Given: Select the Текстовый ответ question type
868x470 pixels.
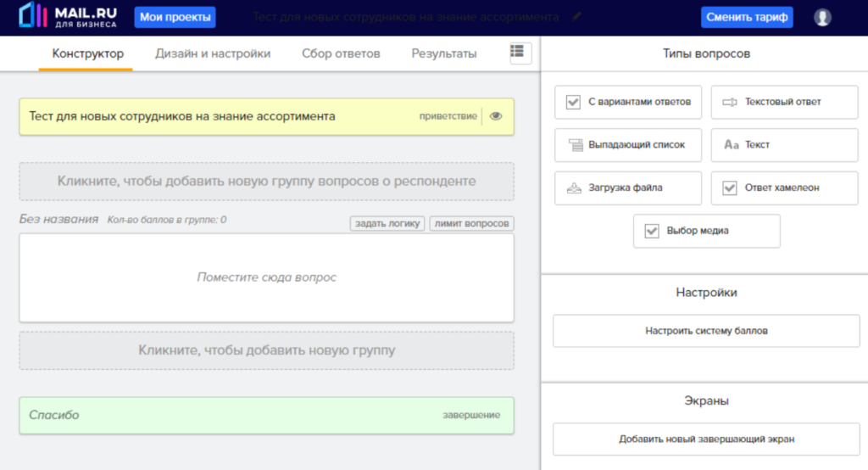Looking at the screenshot, I should point(784,102).
